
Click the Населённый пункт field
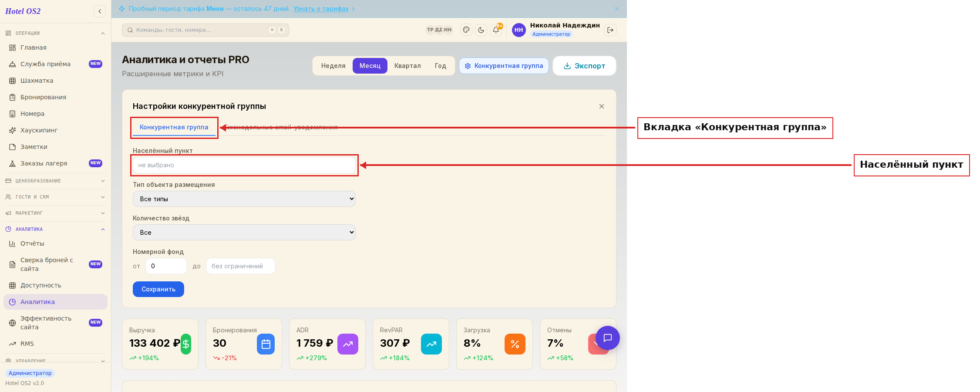point(244,165)
